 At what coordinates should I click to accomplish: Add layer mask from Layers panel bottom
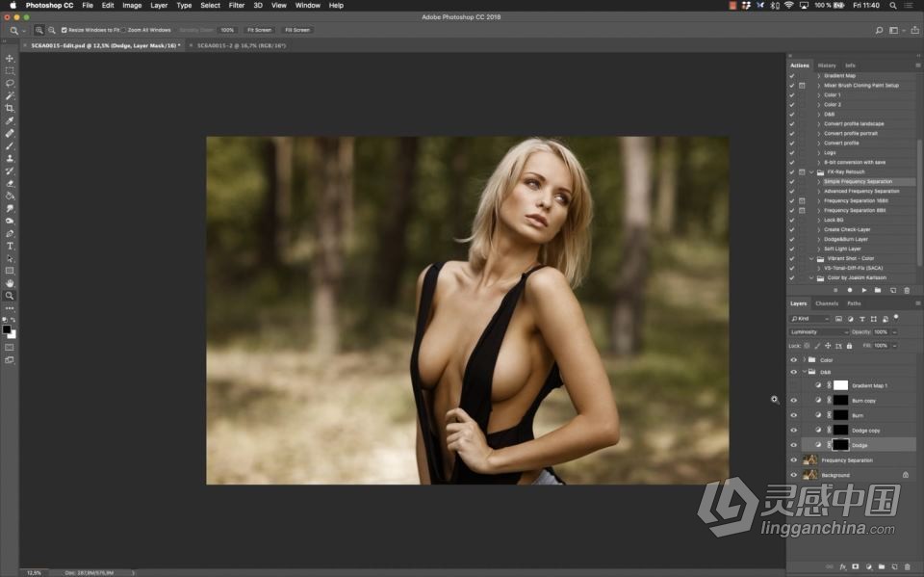click(x=856, y=566)
